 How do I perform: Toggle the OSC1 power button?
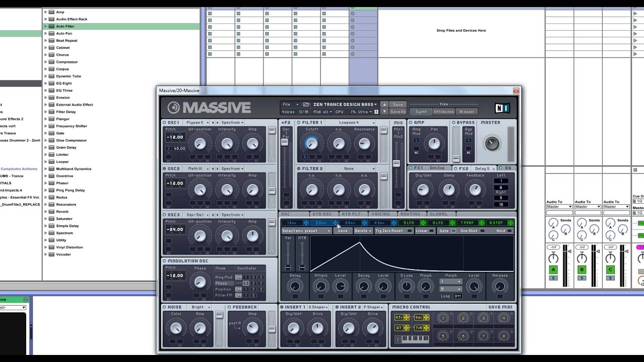(165, 122)
